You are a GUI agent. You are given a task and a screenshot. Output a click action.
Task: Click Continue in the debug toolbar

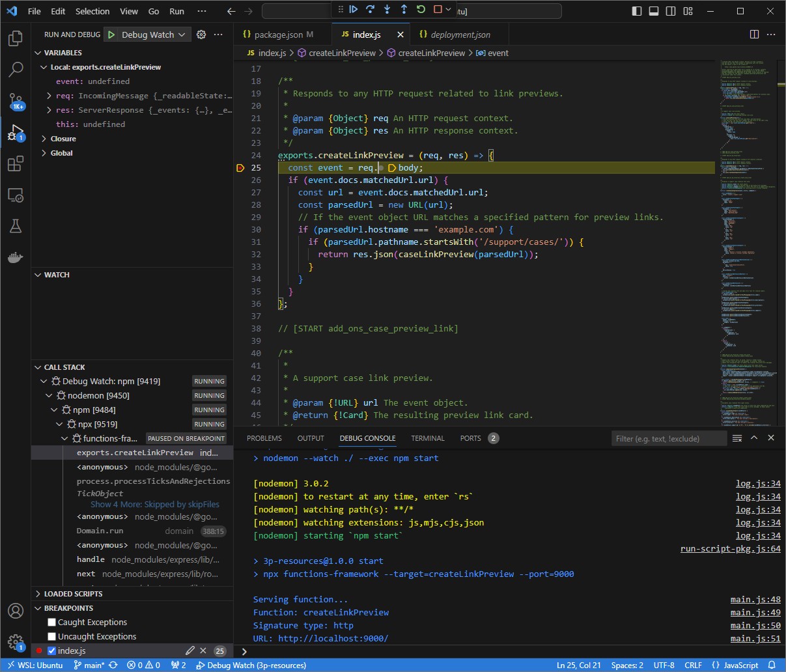[x=354, y=9]
